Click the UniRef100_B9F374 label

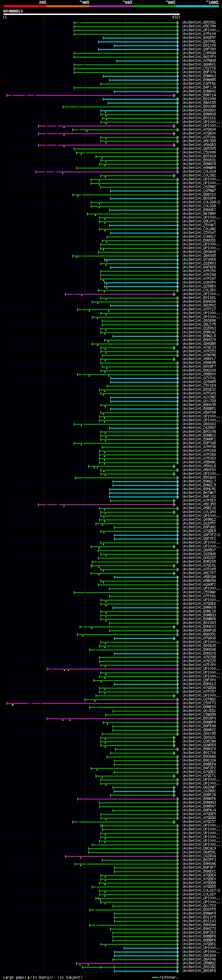199,72
